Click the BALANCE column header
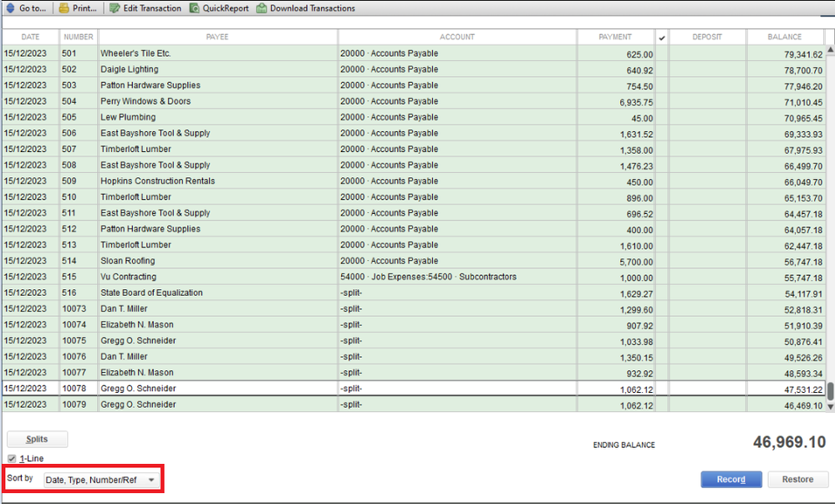 tap(784, 37)
